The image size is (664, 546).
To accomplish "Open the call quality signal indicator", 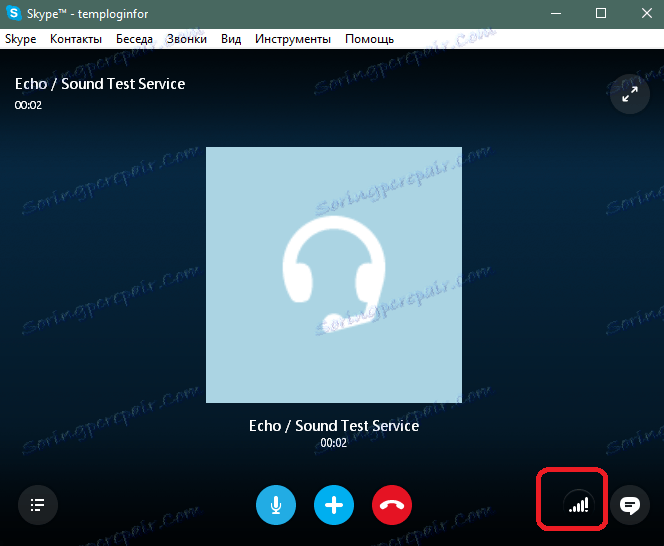I will (578, 505).
